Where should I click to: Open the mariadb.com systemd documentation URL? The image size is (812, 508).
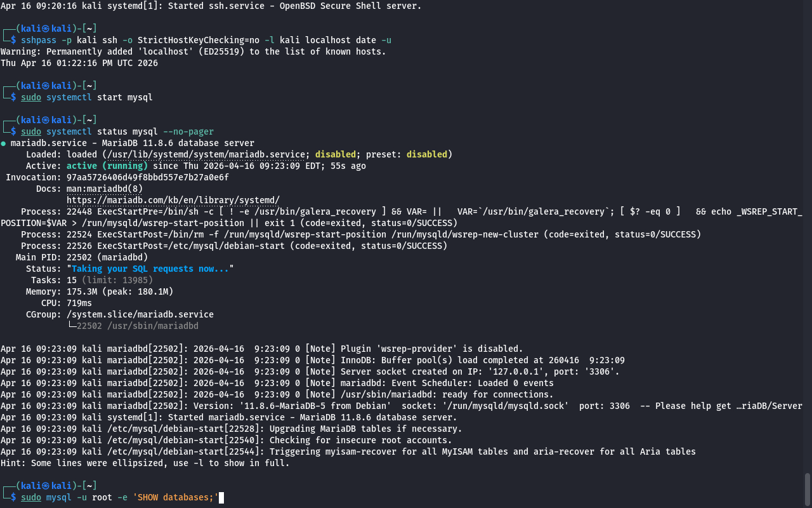(173, 200)
